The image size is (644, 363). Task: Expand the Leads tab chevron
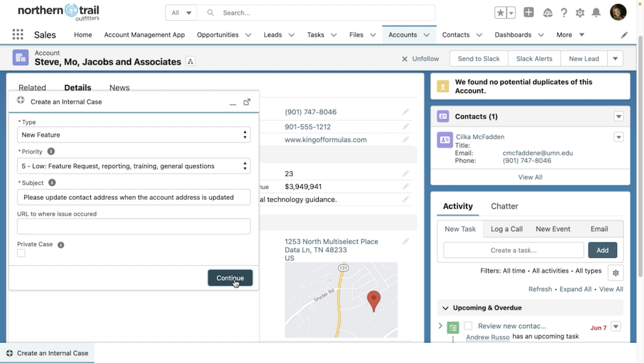point(291,35)
